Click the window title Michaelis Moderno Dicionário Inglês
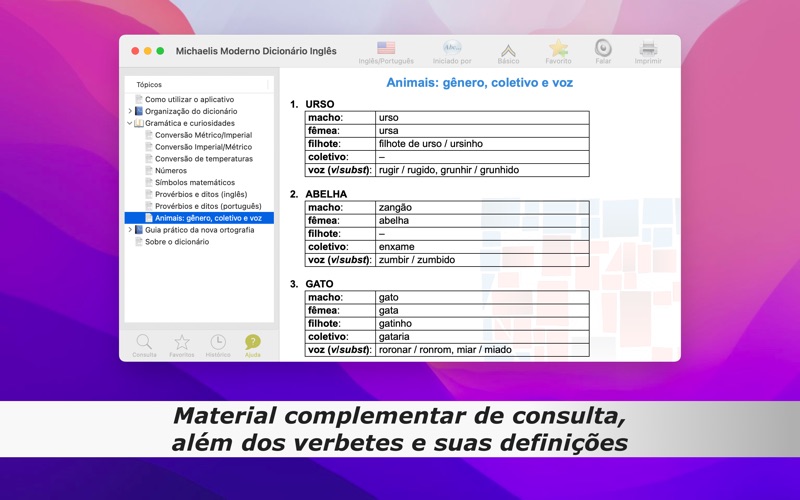This screenshot has height=500, width=800. [x=256, y=51]
